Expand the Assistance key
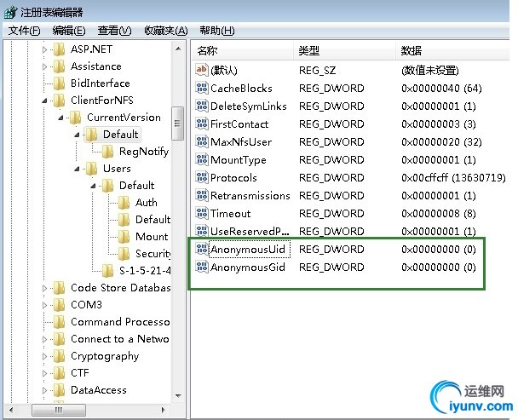Screen dimensions: 518x420 coord(44,66)
